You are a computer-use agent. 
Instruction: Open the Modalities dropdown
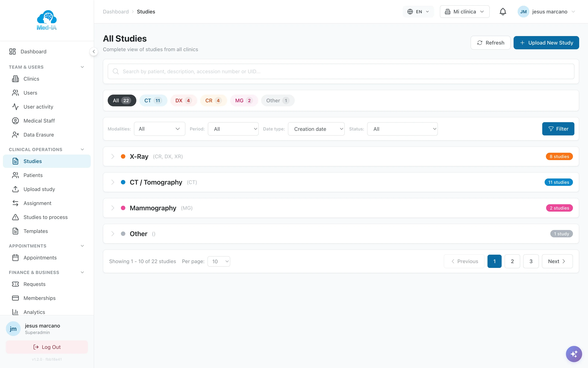click(159, 129)
